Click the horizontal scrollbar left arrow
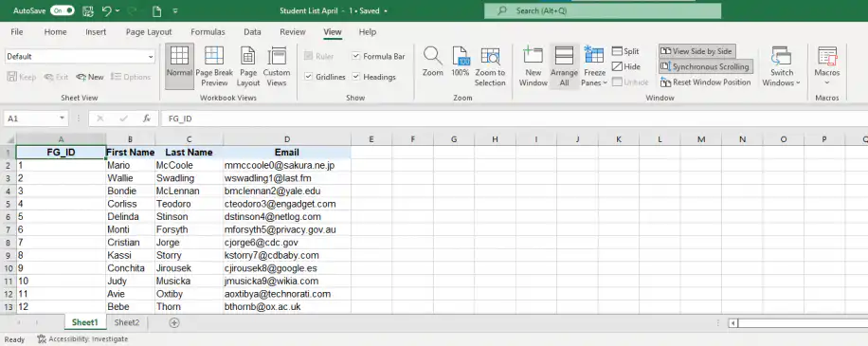The image size is (868, 346). 732,323
